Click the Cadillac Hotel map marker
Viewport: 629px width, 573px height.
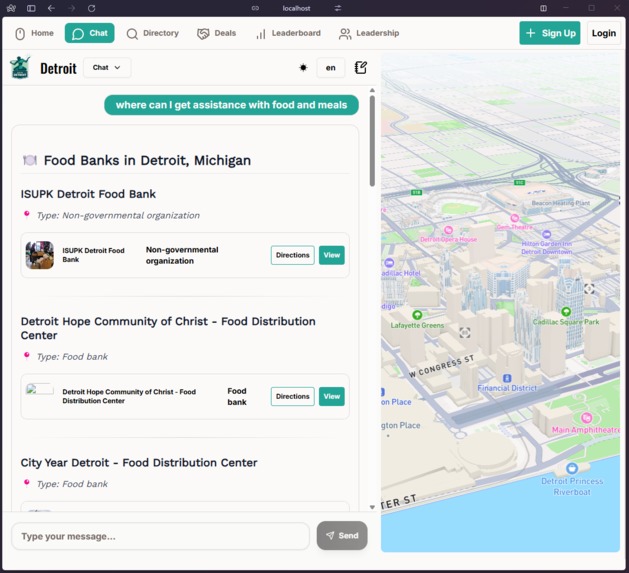[x=389, y=263]
